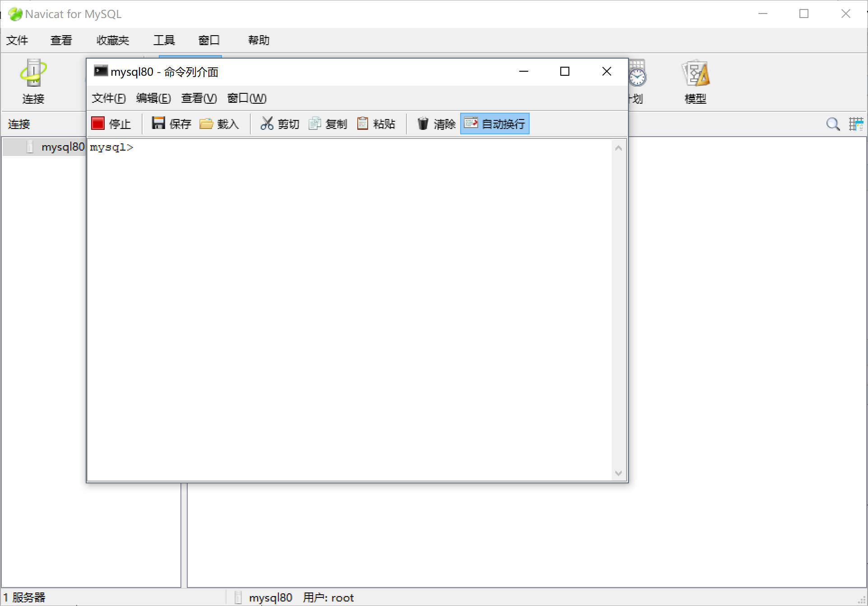
Task: Click the 粘贴 (Paste) clipboard button
Action: (x=376, y=124)
